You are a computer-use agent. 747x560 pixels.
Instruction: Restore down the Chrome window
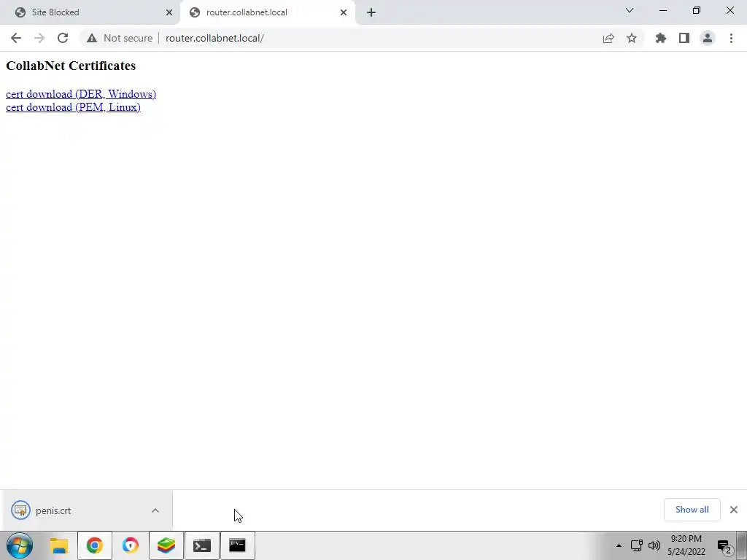click(697, 10)
